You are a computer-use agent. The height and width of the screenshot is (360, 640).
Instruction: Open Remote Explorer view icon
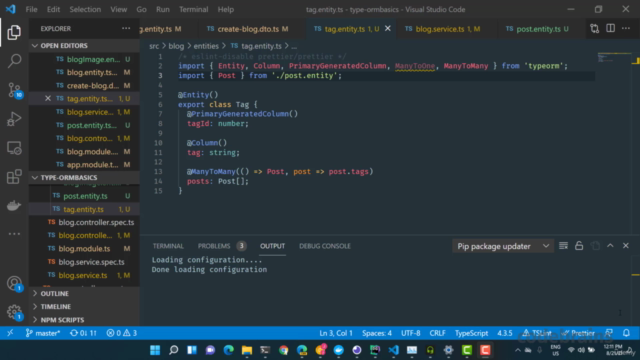[x=14, y=148]
